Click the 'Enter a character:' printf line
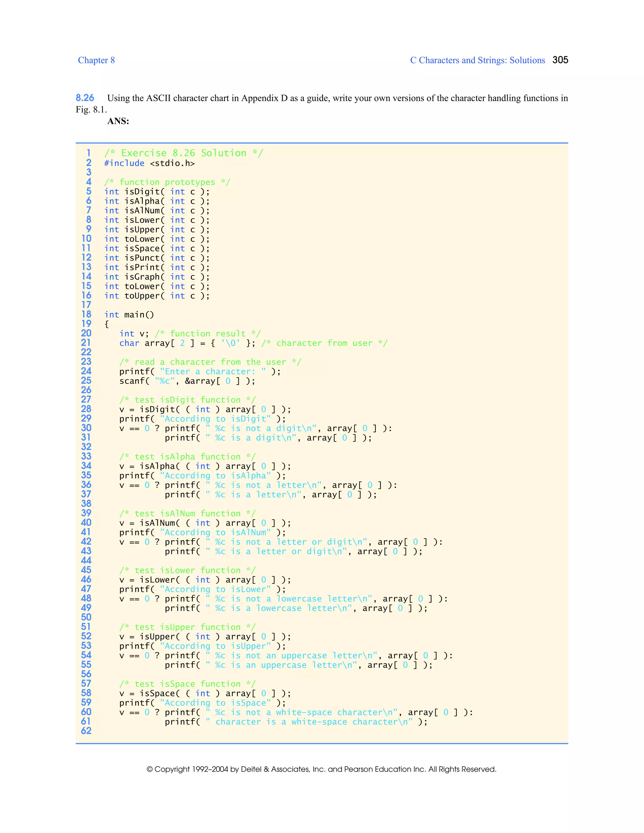 [x=200, y=372]
